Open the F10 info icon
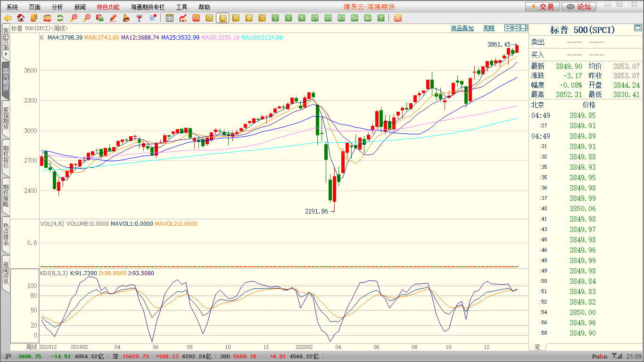Viewport: 644px width, 362px height. [47, 18]
